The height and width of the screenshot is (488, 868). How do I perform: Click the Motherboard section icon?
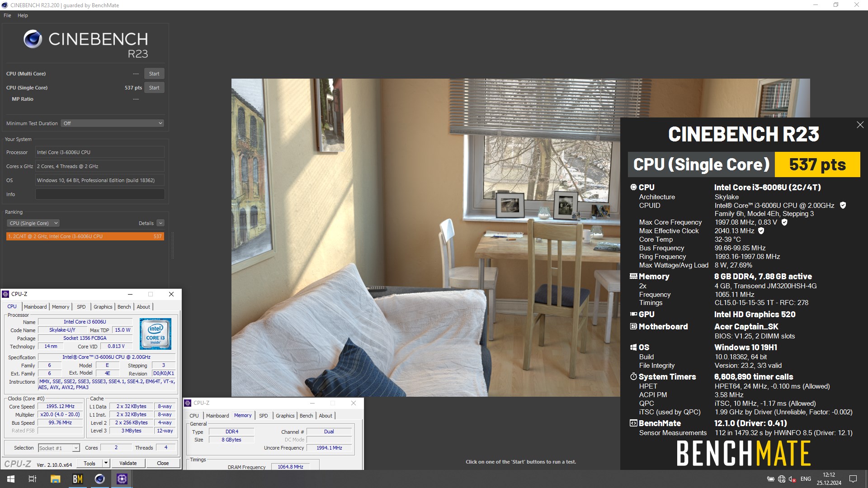tap(633, 326)
